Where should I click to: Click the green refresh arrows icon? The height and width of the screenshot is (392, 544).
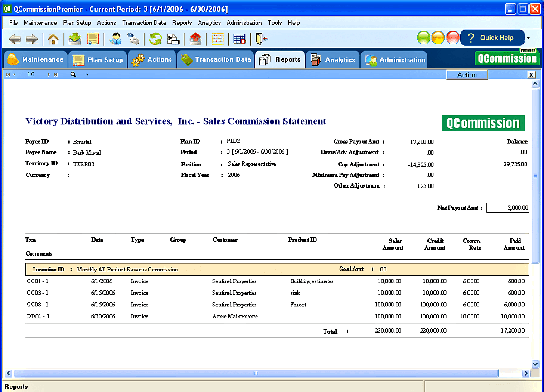(155, 39)
